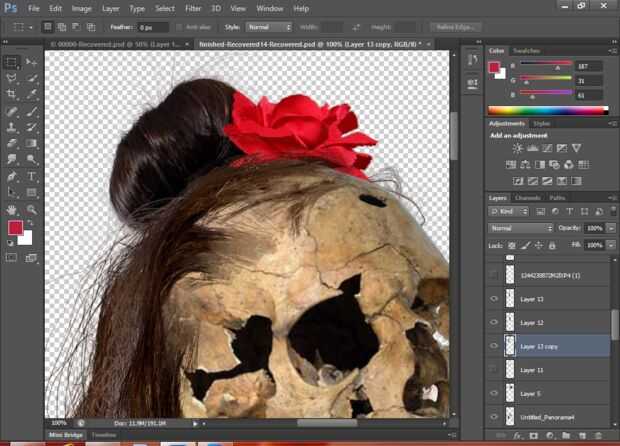The image size is (620, 446).
Task: Open the History panel icon
Action: click(x=473, y=60)
